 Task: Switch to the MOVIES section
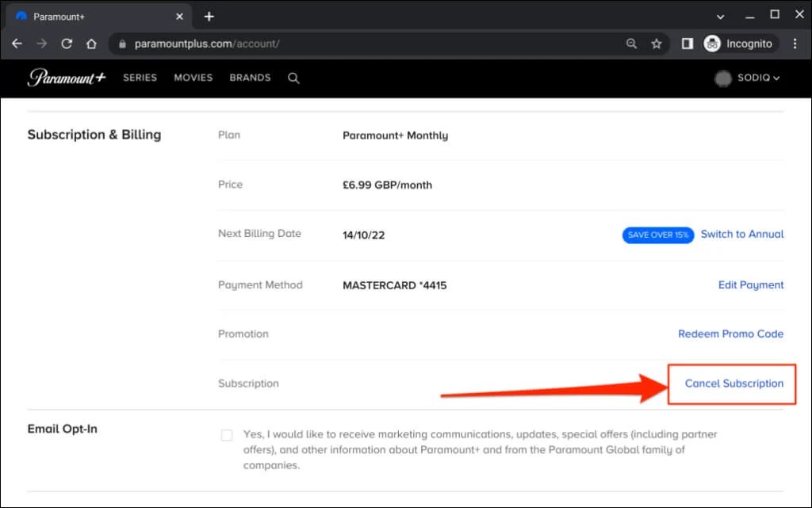click(x=193, y=78)
